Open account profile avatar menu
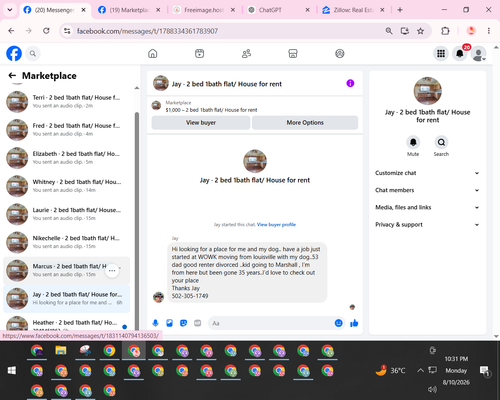The width and height of the screenshot is (500, 400). 479,54
